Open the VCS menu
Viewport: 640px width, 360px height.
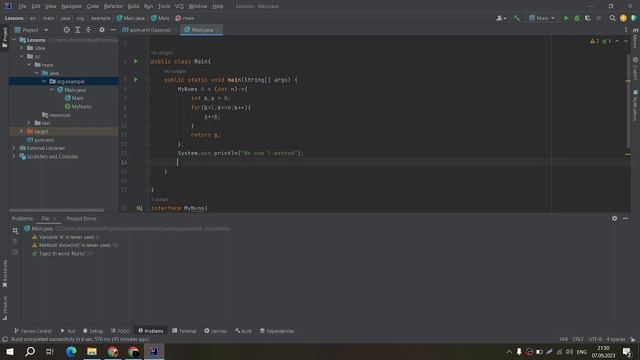coord(179,6)
